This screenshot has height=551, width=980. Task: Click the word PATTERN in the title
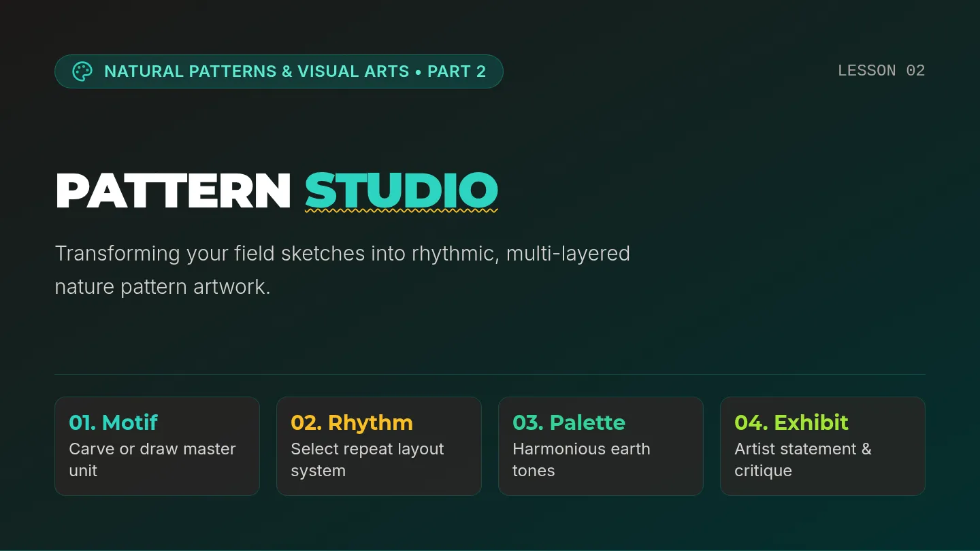[174, 191]
